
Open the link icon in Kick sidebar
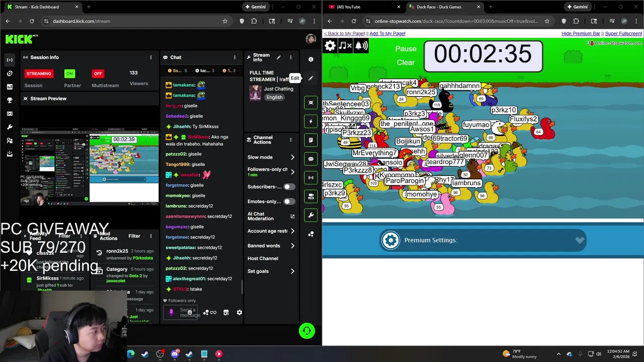[x=10, y=73]
